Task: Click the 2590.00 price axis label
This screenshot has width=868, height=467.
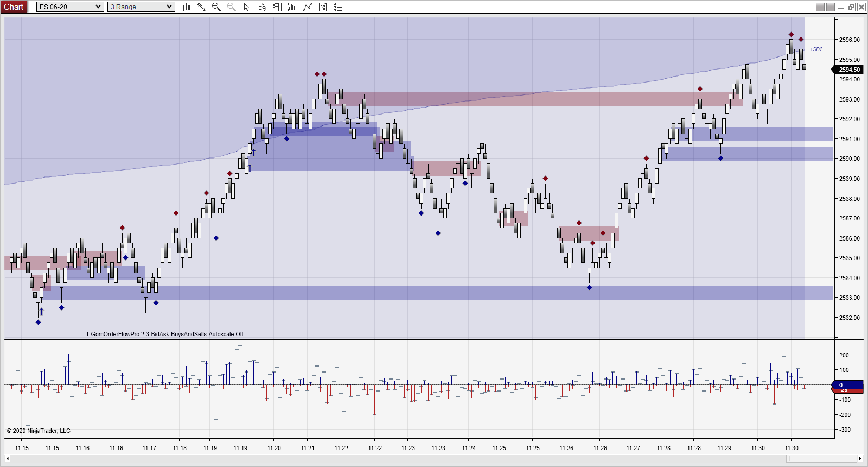Action: [849, 159]
